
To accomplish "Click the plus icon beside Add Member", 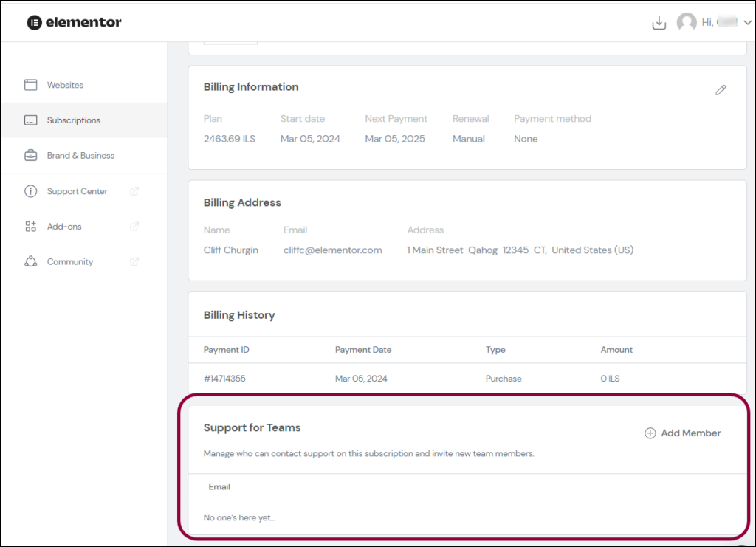I will point(650,433).
